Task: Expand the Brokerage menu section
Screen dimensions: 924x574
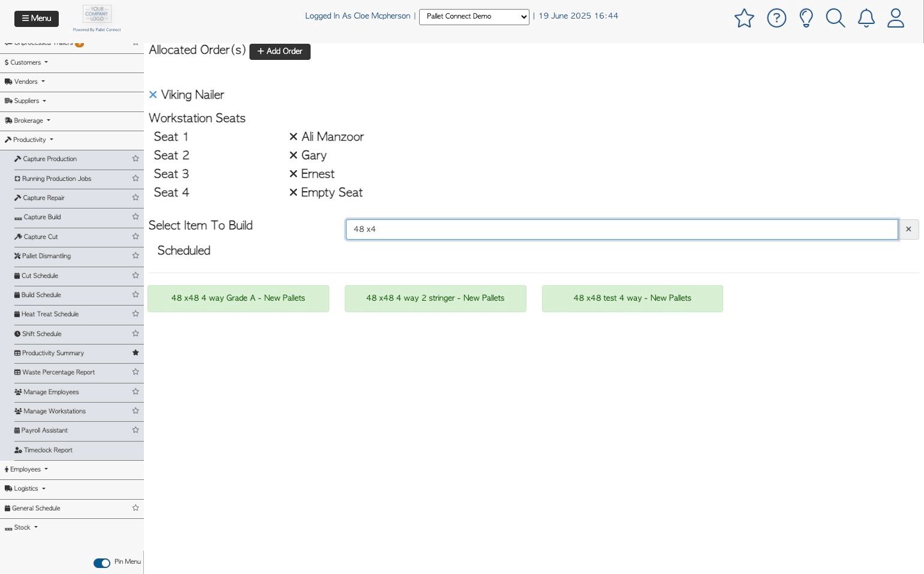Action: point(27,120)
